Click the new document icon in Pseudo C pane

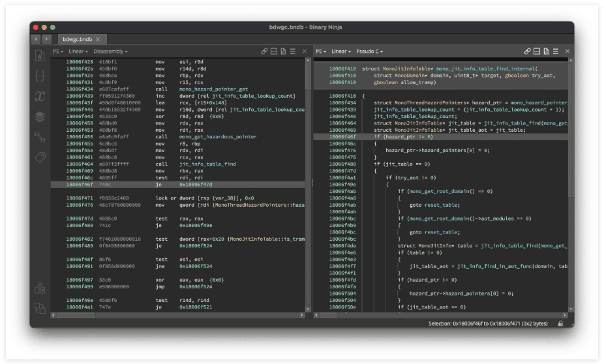(546, 52)
